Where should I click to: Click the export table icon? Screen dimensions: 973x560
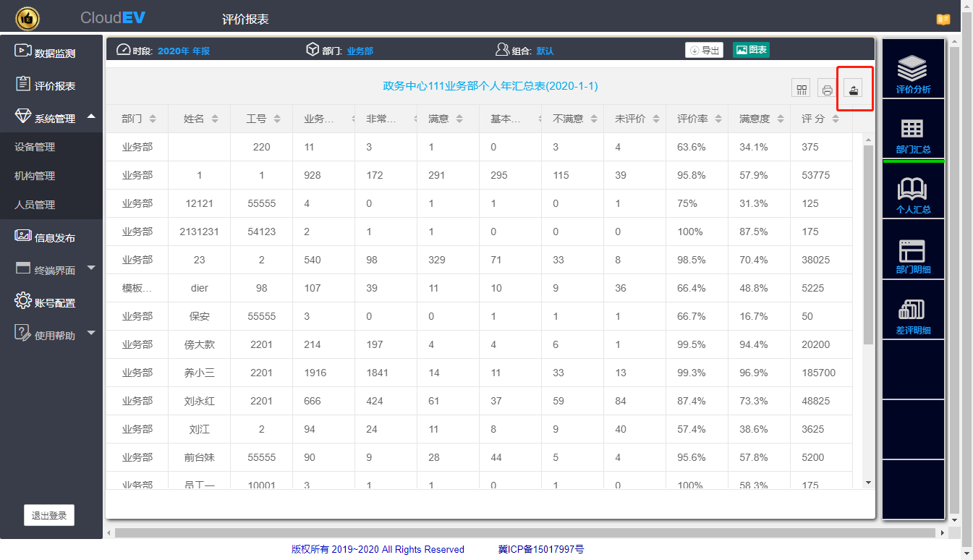point(854,89)
